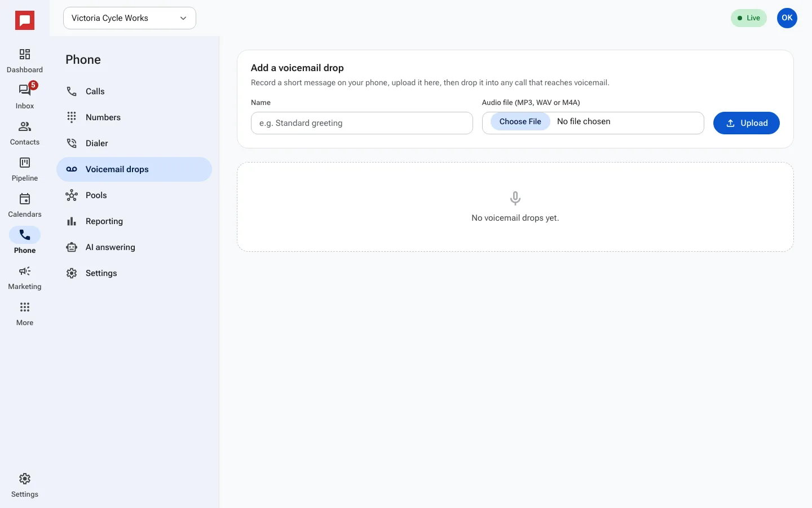Click the red chat logo icon
This screenshot has width=812, height=508.
click(x=25, y=20)
